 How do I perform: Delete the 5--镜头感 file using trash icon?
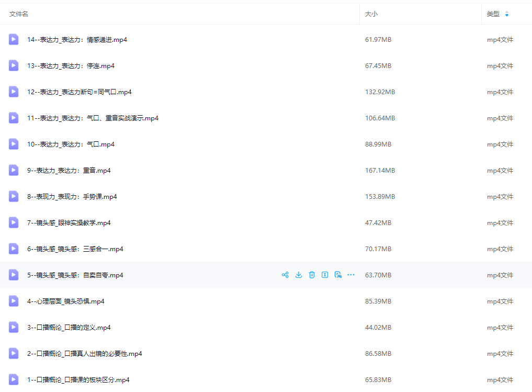312,275
